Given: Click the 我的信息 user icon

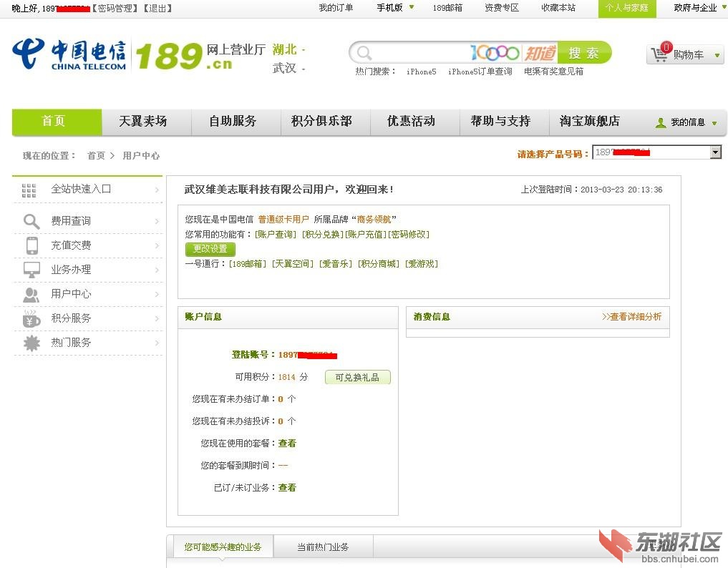Looking at the screenshot, I should click(661, 123).
